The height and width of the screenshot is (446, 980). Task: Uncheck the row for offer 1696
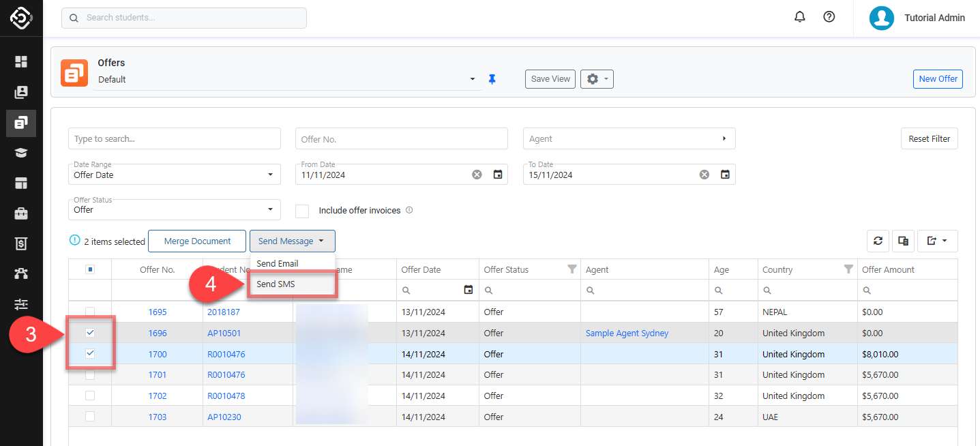coord(90,333)
